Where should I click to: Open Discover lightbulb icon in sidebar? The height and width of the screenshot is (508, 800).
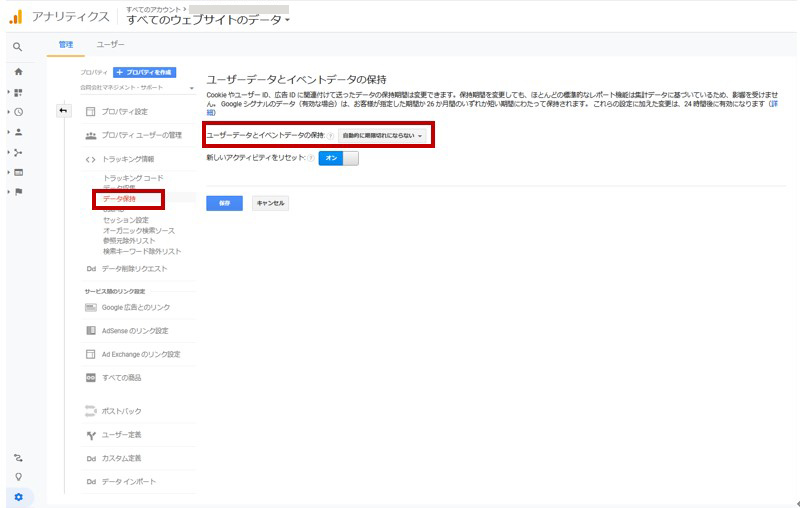[x=18, y=477]
